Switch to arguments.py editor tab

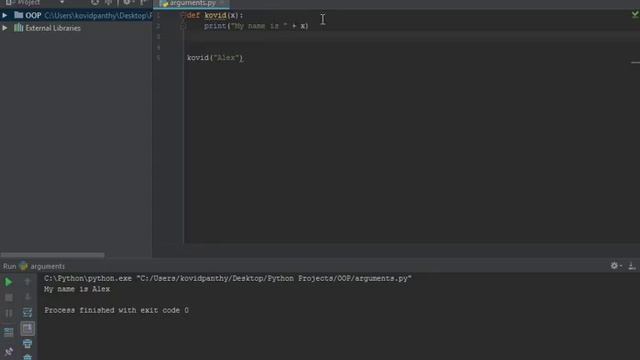[191, 3]
